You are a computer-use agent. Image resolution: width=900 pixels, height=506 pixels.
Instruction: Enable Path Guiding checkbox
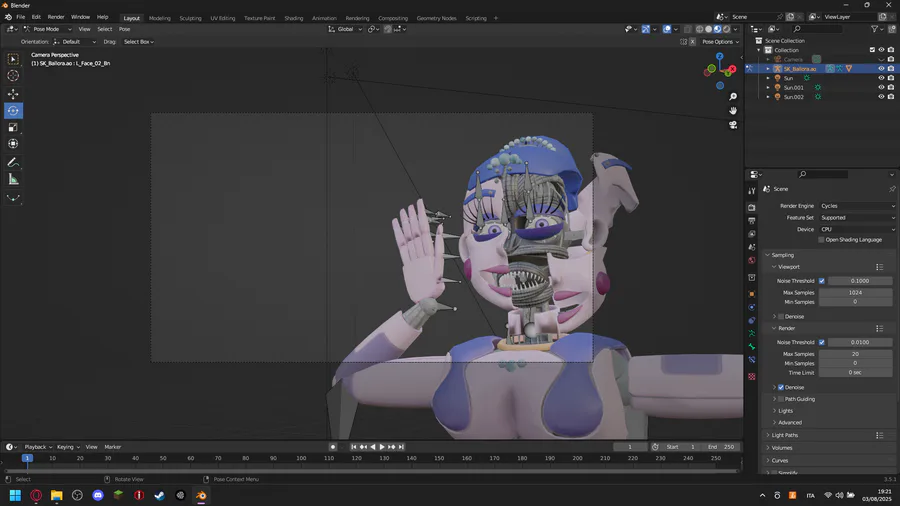click(x=781, y=399)
